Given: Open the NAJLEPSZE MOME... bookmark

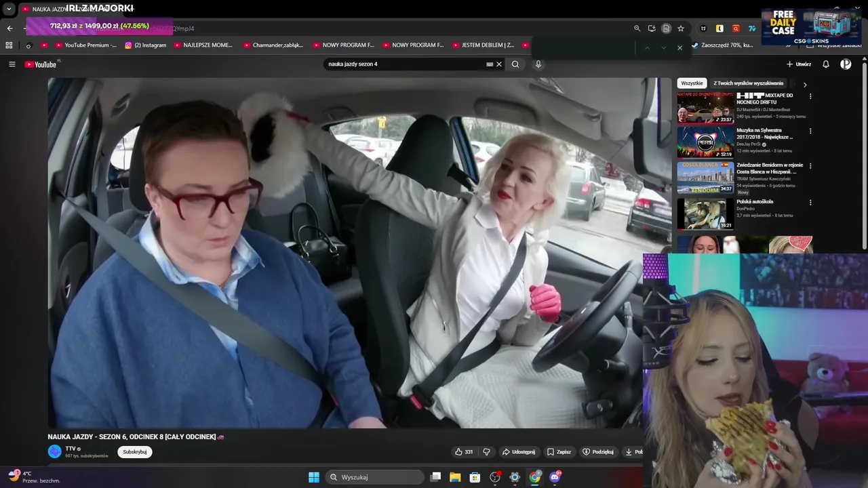Looking at the screenshot, I should 203,45.
